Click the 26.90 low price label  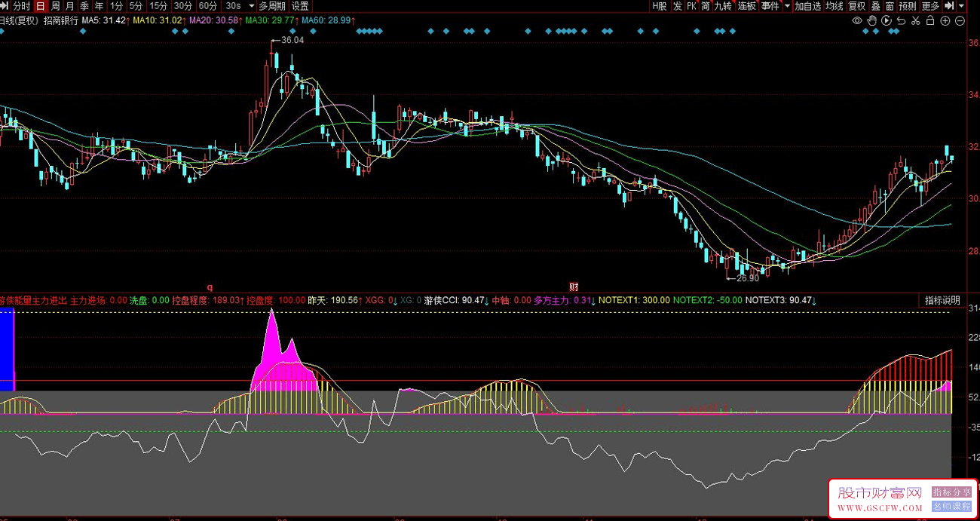(747, 278)
